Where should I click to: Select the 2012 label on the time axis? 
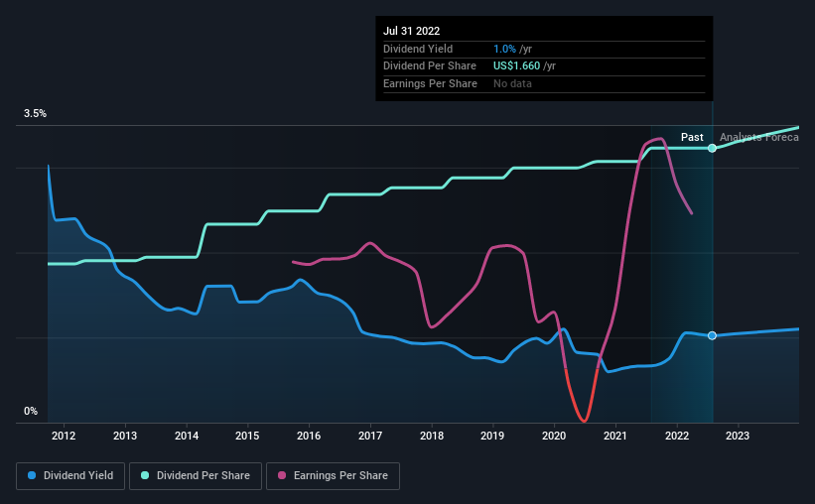click(64, 436)
